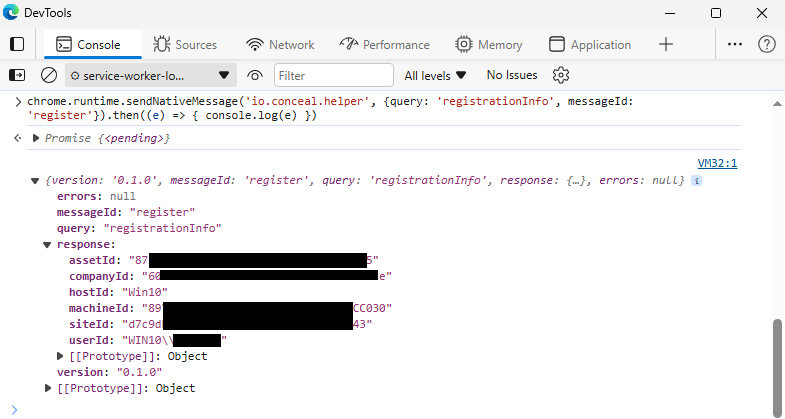Screen dimensions: 785x419
Task: Click the object info badge icon
Action: (696, 181)
